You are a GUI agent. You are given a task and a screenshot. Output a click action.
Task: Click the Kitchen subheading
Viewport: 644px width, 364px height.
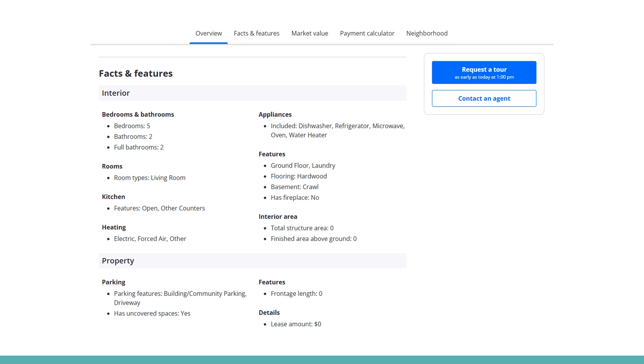pyautogui.click(x=113, y=197)
